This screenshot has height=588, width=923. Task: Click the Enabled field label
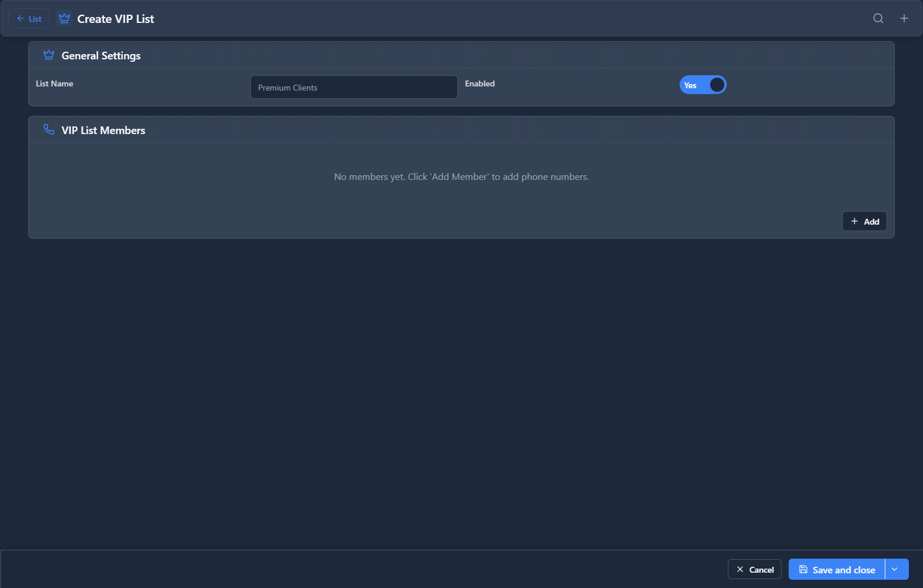pos(480,83)
